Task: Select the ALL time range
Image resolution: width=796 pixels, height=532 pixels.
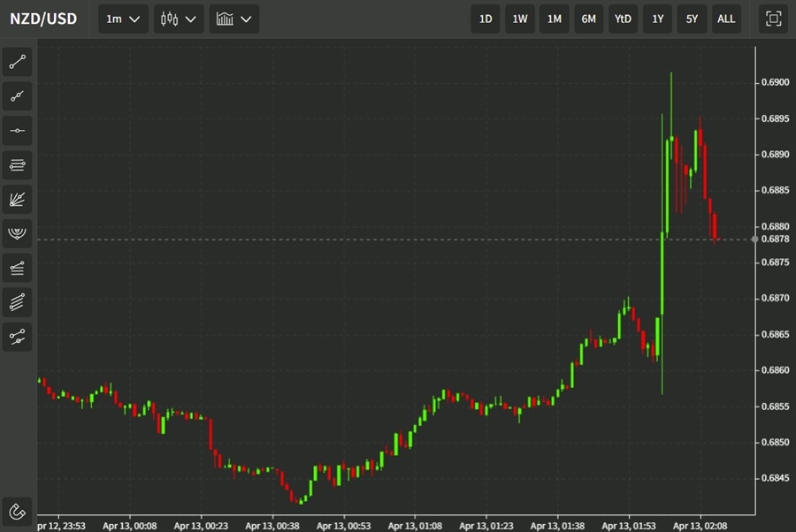Action: [726, 19]
